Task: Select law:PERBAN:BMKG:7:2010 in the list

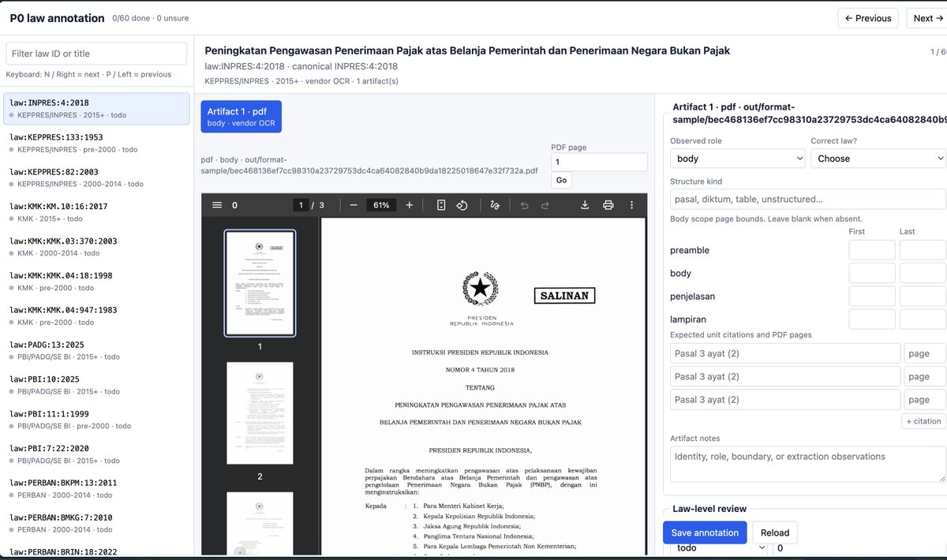Action: (x=96, y=523)
